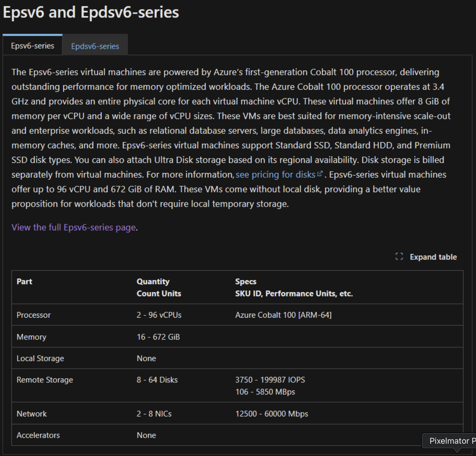Image resolution: width=476 pixels, height=456 pixels.
Task: Select the Processor row label
Action: (x=34, y=315)
